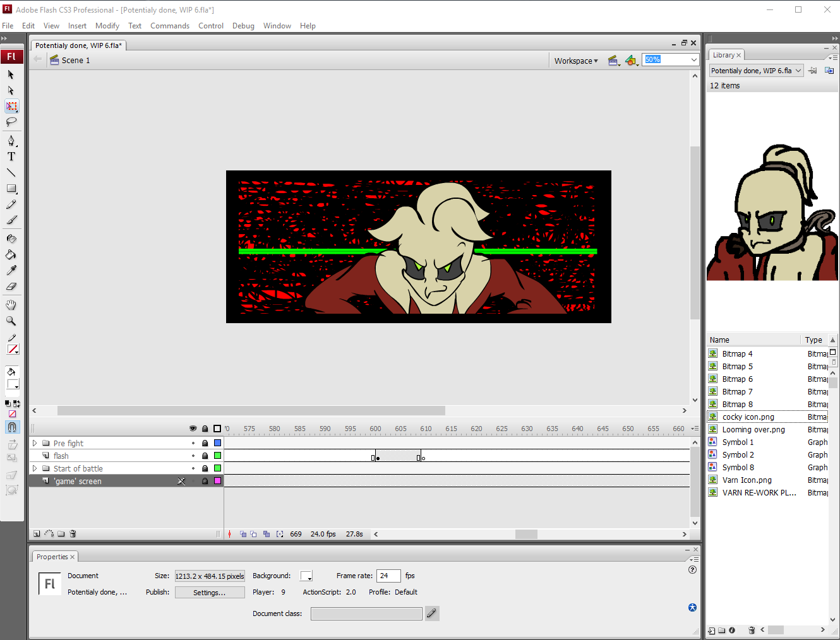Image resolution: width=840 pixels, height=640 pixels.
Task: Expand the Pre fight layer folder
Action: (35, 443)
